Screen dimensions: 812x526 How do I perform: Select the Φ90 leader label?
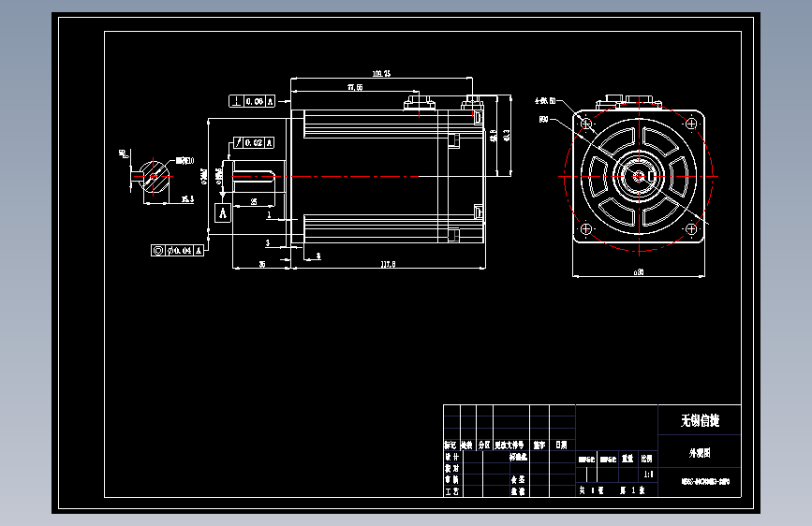point(543,119)
